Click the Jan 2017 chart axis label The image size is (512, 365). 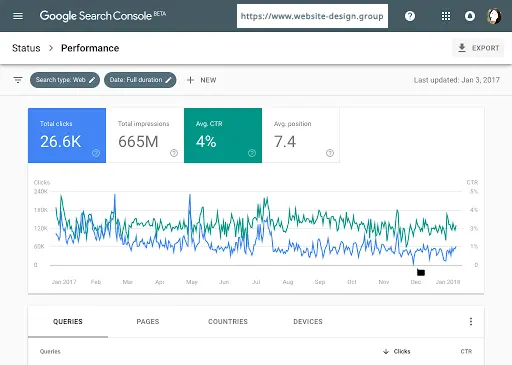click(x=64, y=282)
